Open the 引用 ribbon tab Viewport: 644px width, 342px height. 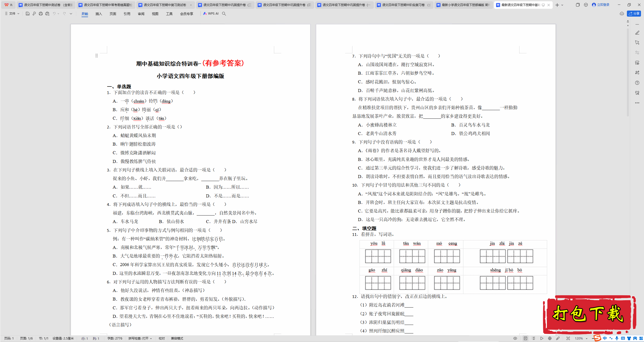click(x=127, y=14)
